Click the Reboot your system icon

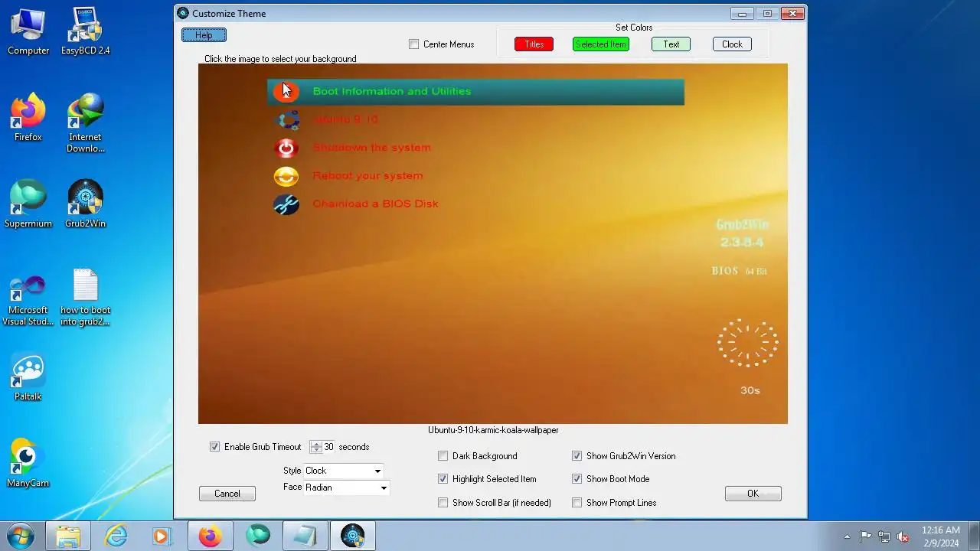click(286, 176)
